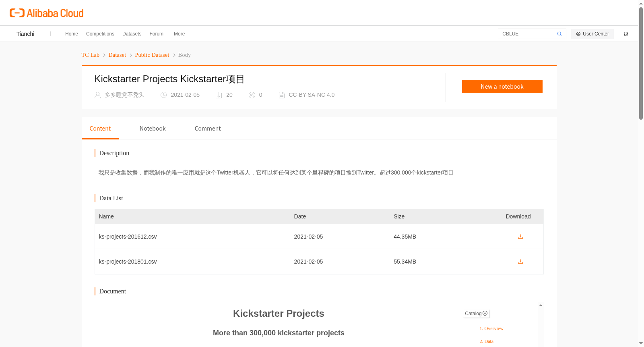Click the share count icon

252,95
